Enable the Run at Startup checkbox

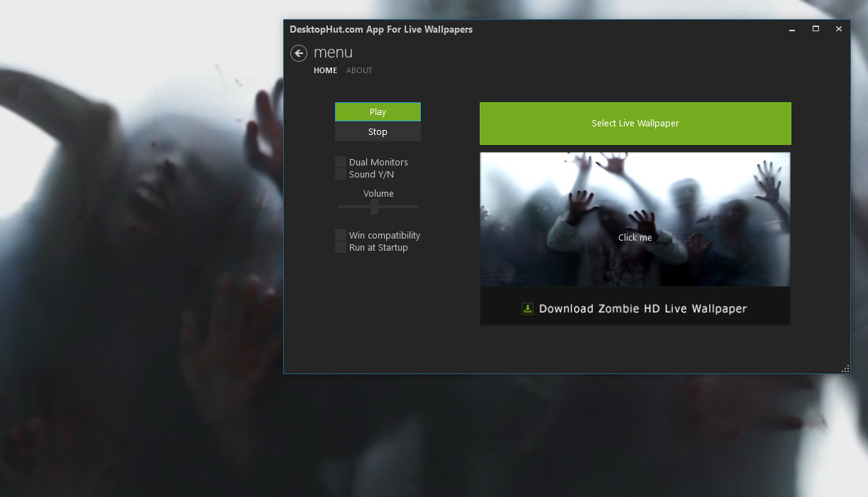tap(341, 247)
